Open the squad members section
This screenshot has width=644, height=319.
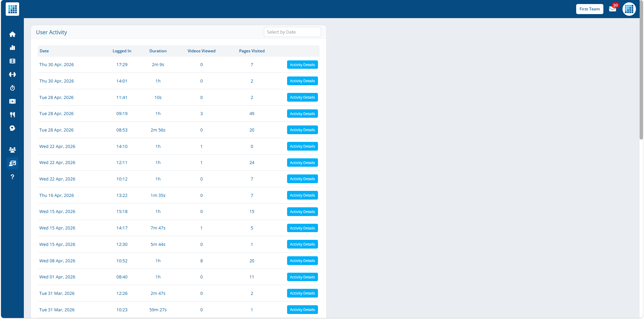(12, 150)
